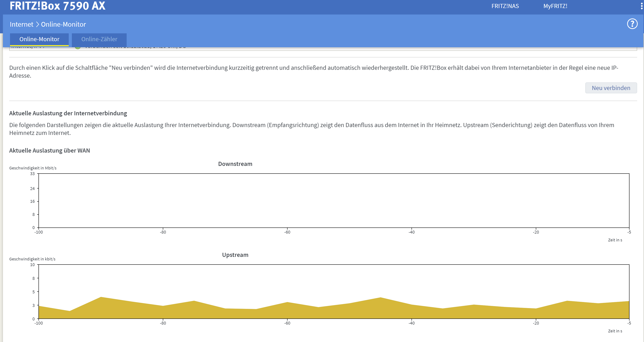Viewport: 644px width, 342px height.
Task: Click the yellow Upstream graph area
Action: click(x=334, y=311)
